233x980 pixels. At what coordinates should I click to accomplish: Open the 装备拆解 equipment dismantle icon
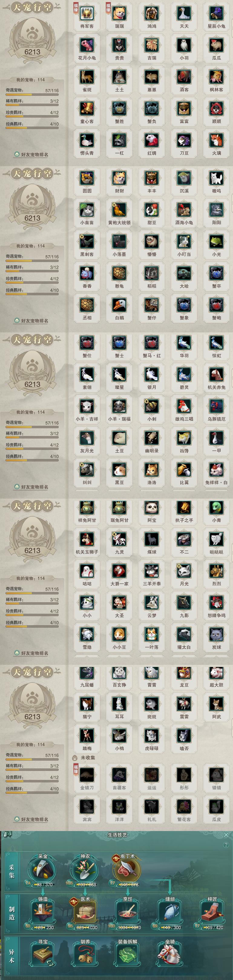pyautogui.click(x=127, y=955)
